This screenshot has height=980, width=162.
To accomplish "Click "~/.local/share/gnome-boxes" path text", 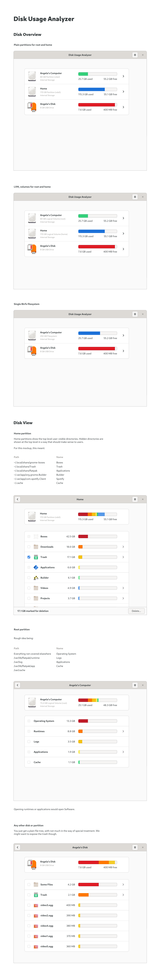I will point(29,463).
